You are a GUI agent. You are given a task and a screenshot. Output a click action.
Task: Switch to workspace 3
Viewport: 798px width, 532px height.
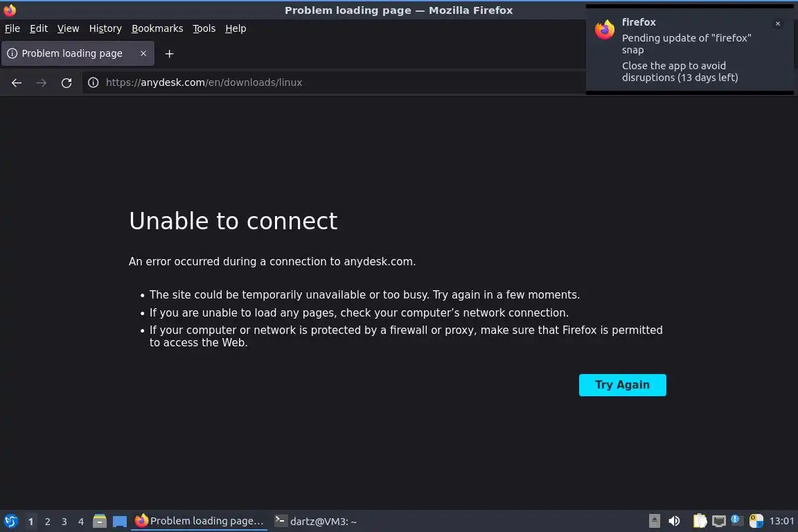(x=64, y=522)
